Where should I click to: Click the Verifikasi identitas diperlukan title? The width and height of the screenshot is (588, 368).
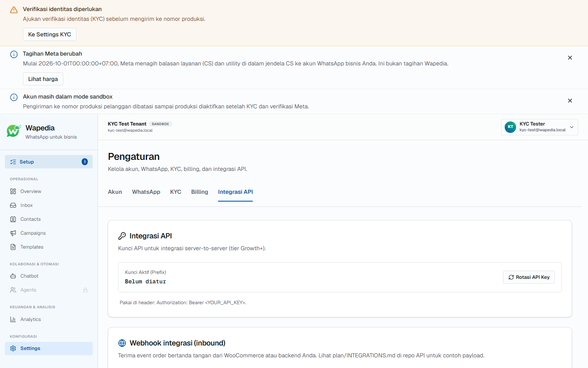[62, 9]
